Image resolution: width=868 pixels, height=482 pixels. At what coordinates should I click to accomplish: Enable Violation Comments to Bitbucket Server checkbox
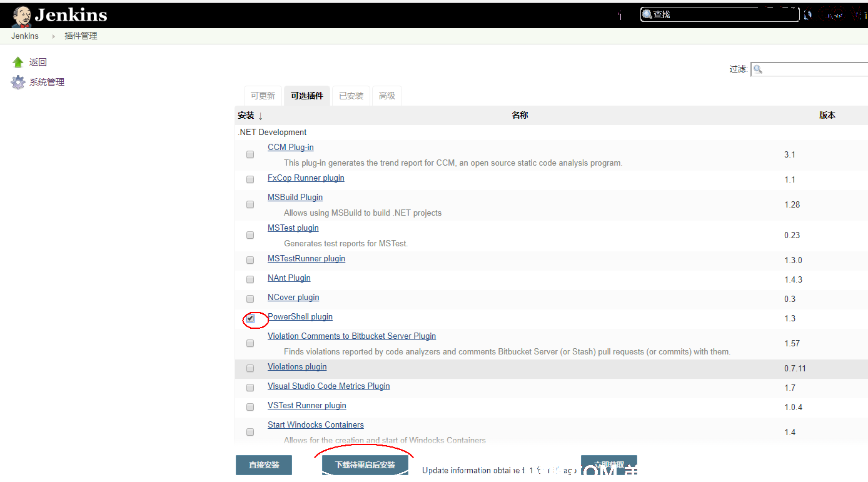[x=250, y=343]
